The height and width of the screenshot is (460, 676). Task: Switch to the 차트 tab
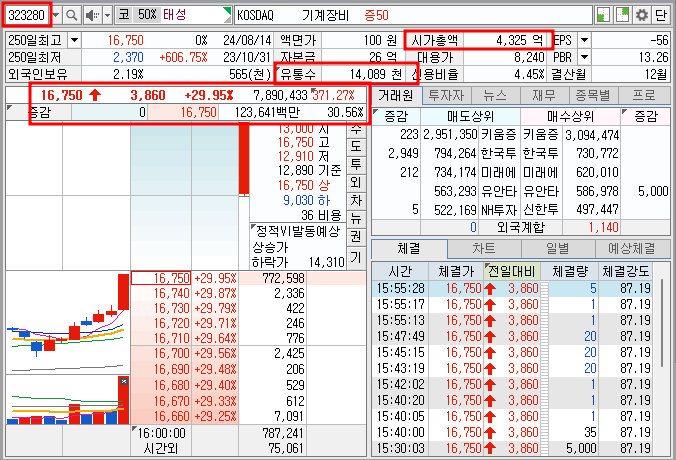(484, 249)
